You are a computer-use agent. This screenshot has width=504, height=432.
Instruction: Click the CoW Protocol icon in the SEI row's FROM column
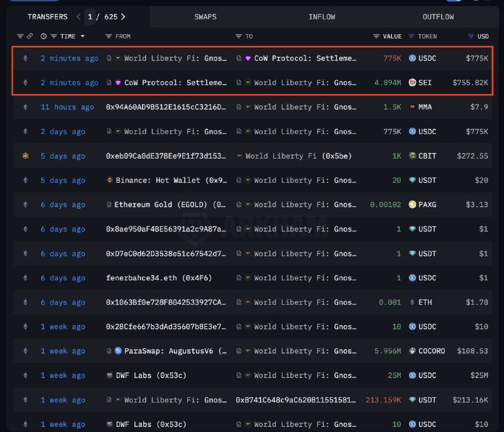pos(118,82)
